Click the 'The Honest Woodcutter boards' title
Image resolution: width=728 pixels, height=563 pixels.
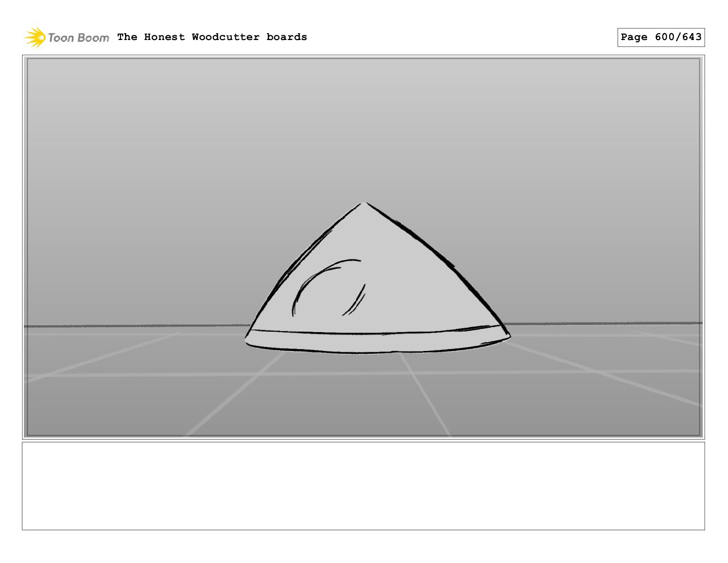click(x=212, y=37)
